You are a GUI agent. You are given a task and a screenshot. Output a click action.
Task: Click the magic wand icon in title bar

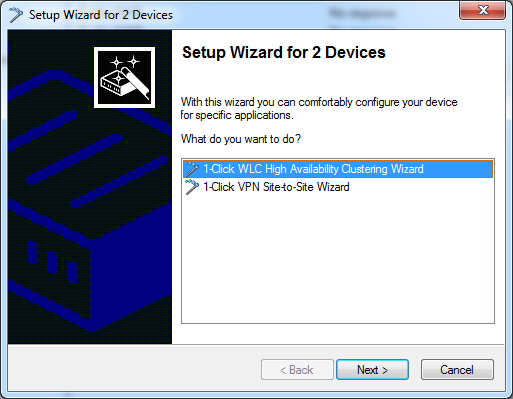pyautogui.click(x=16, y=15)
